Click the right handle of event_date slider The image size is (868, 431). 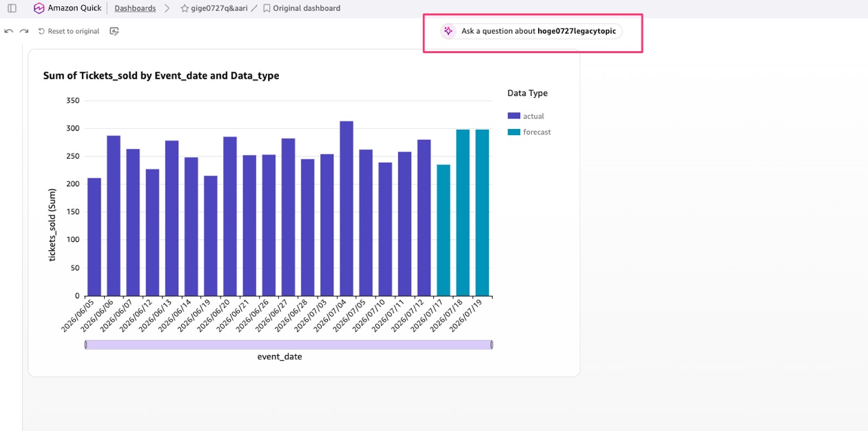tap(491, 344)
